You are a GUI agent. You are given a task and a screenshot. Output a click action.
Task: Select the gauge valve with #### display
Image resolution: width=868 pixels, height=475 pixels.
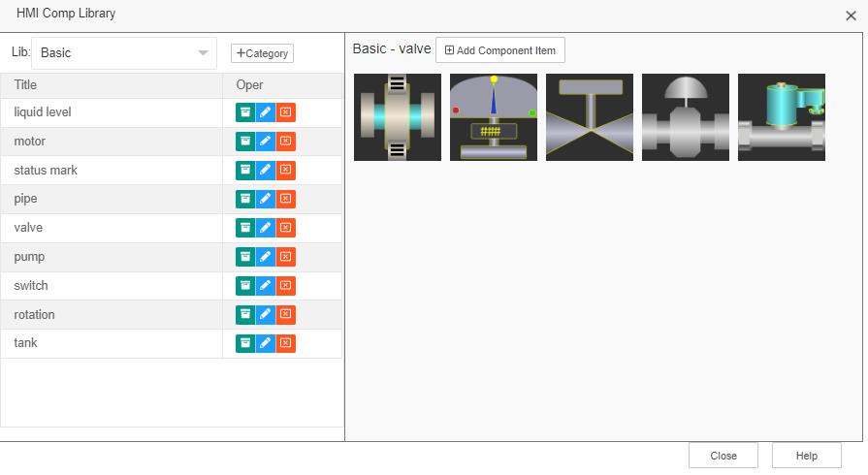pos(494,117)
